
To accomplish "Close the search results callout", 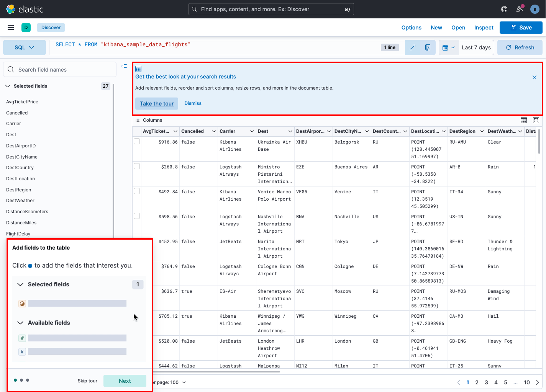I will pyautogui.click(x=535, y=77).
